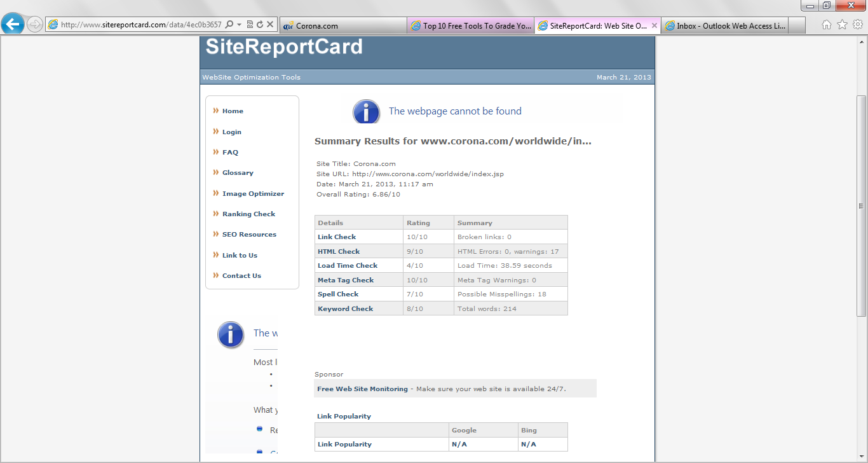Open SEO Resources sidebar link
Screen dimensions: 868x463
[x=249, y=234]
